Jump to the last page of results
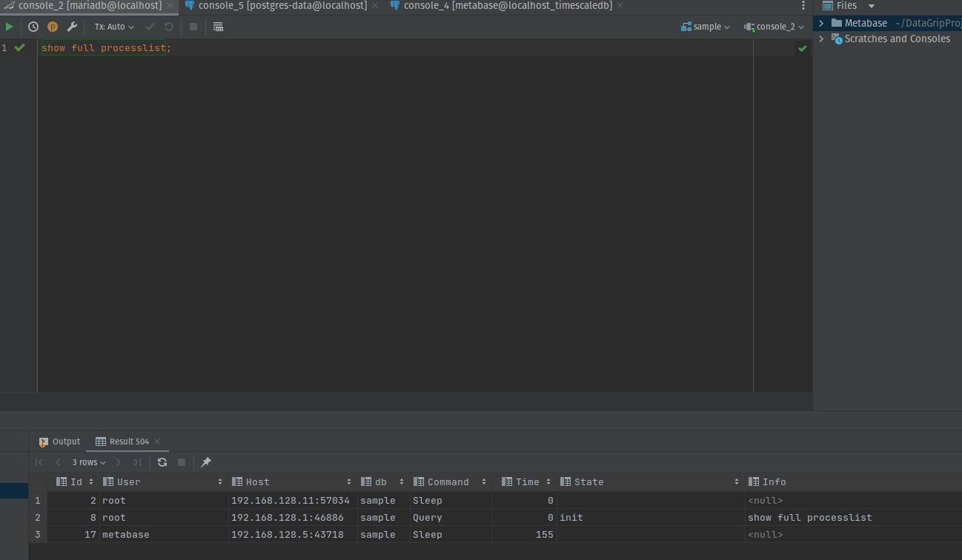Viewport: 962px width, 560px height. [137, 461]
